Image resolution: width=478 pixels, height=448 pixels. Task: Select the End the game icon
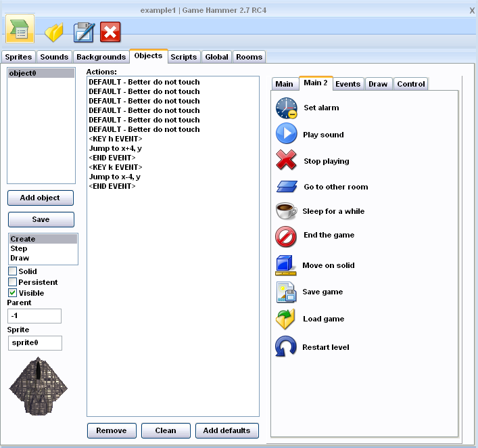(x=286, y=236)
